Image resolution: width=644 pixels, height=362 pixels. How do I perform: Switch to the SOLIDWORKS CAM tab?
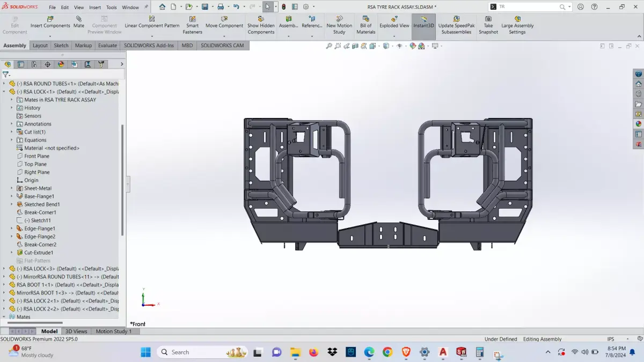(222, 46)
